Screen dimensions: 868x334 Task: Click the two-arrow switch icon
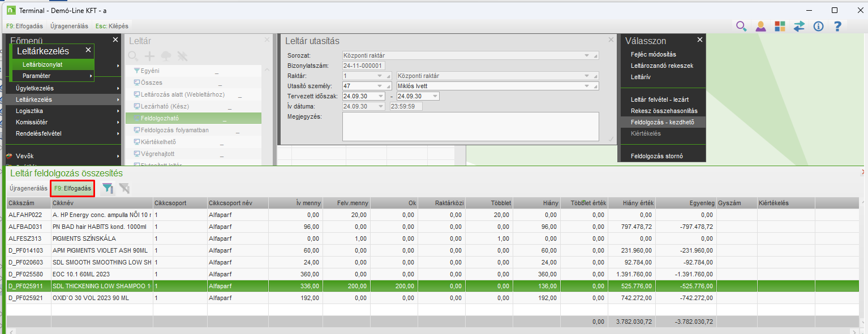point(799,26)
